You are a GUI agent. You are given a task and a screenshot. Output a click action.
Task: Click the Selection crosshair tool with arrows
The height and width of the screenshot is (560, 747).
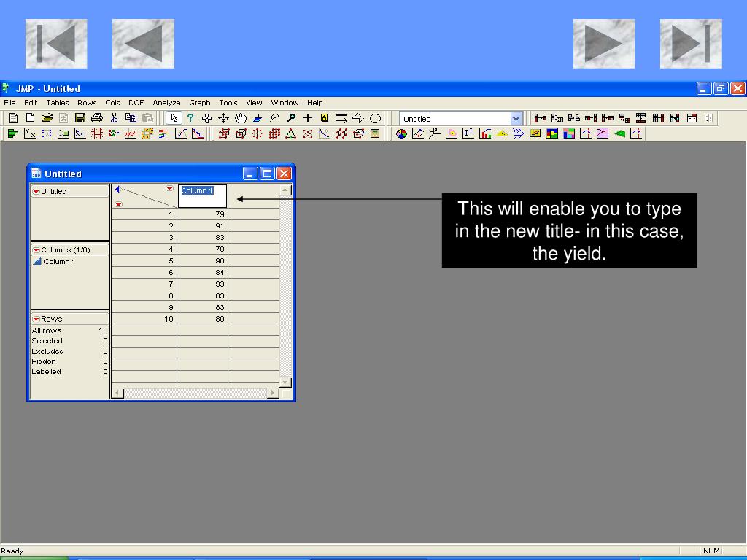(223, 117)
